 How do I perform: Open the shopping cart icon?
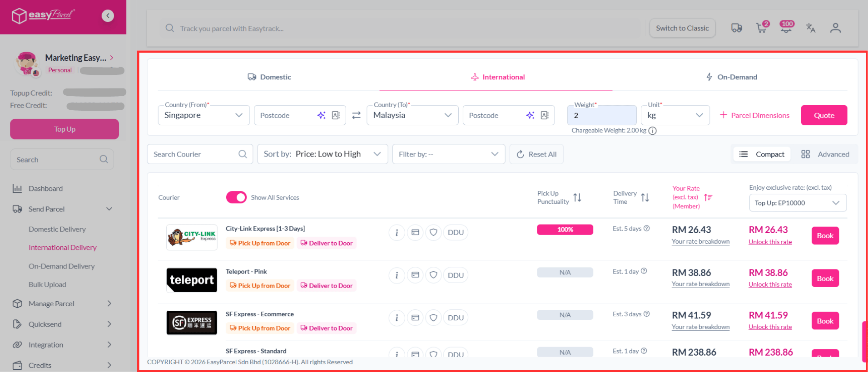(x=762, y=28)
